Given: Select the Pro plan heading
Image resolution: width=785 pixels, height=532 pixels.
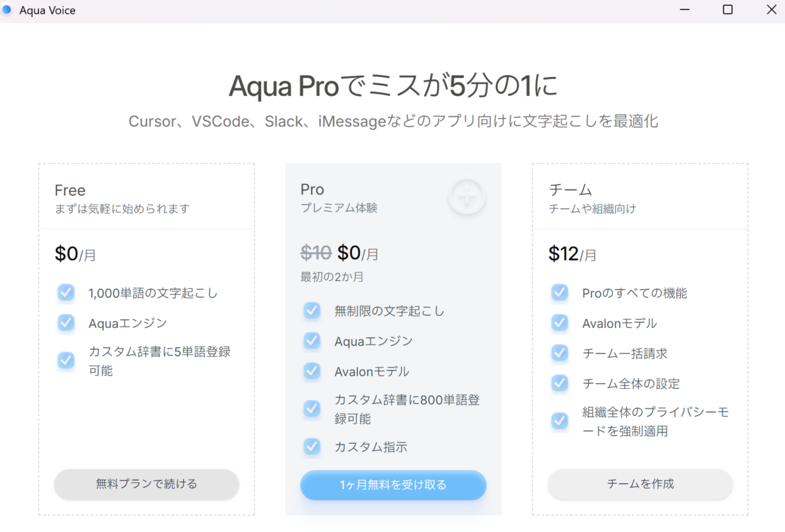Looking at the screenshot, I should [312, 190].
